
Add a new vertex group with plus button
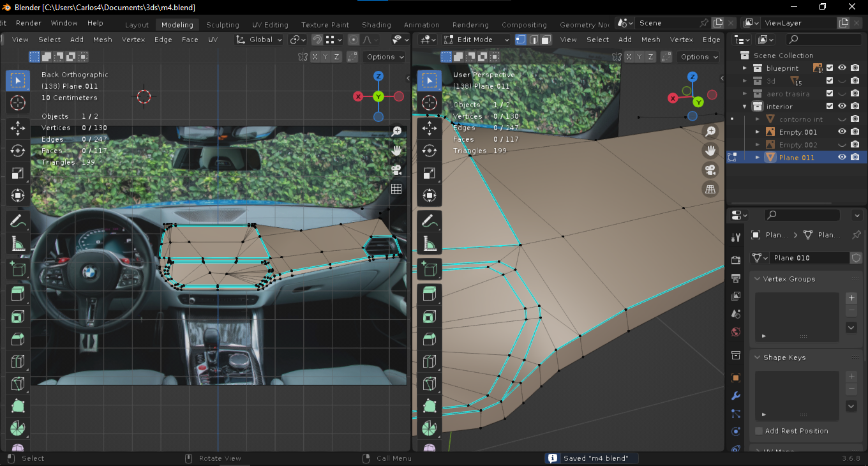851,298
